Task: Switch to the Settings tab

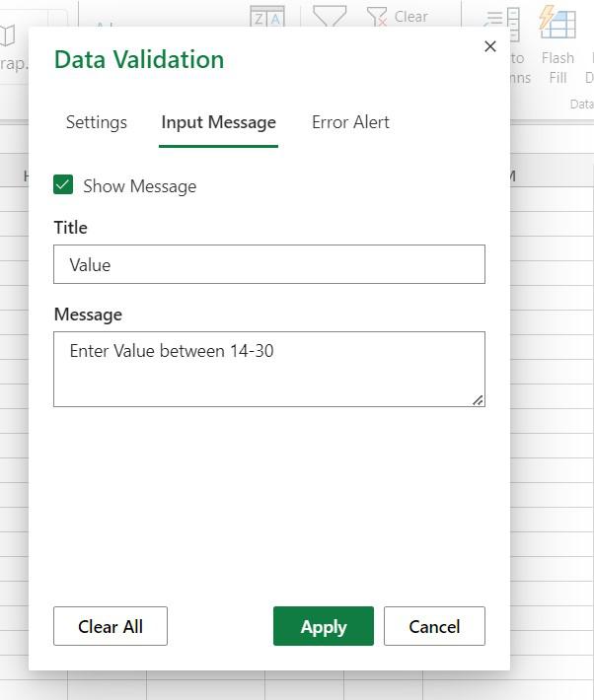Action: click(97, 122)
